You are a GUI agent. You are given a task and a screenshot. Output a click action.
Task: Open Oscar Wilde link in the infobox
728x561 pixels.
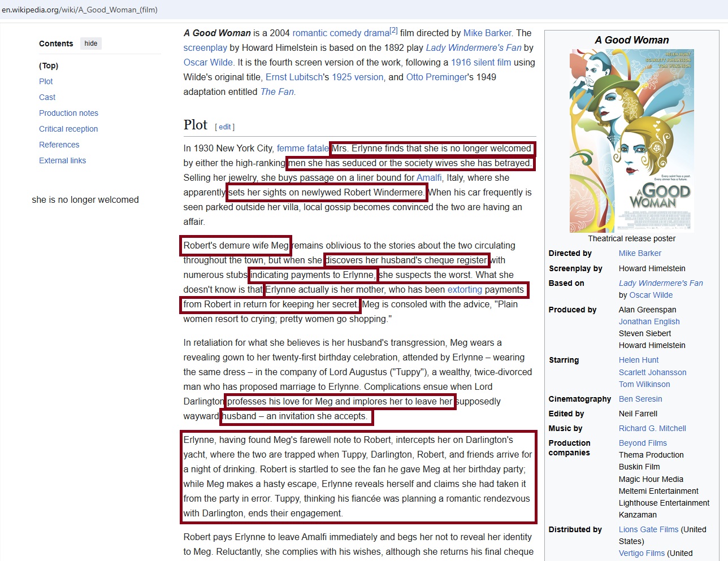(651, 295)
